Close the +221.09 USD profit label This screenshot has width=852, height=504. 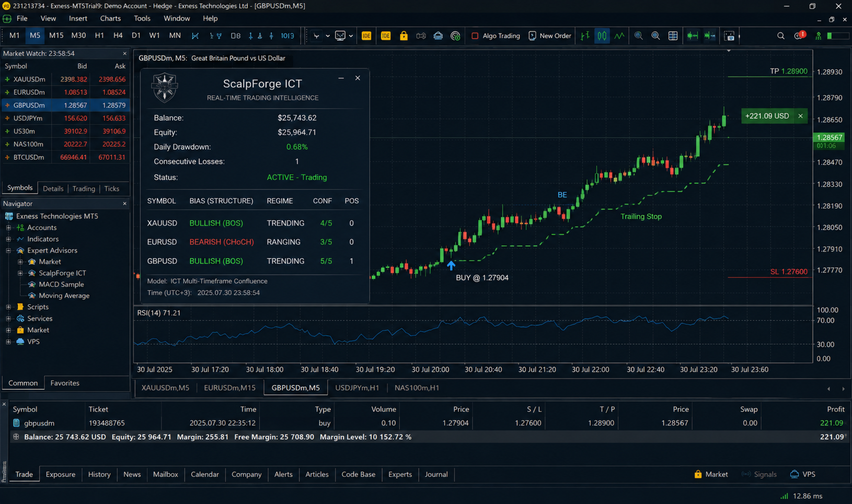(x=800, y=116)
